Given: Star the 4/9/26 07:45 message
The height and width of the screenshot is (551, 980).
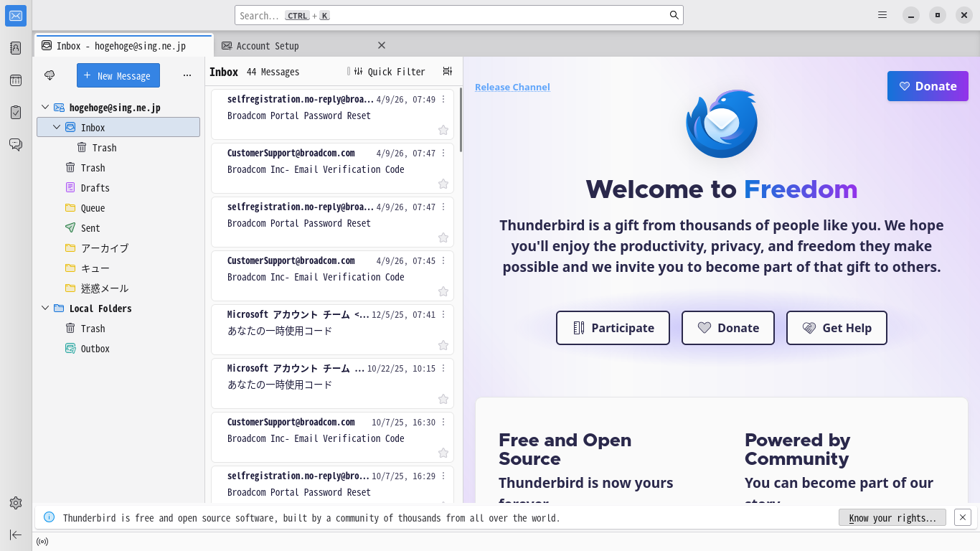Looking at the screenshot, I should (x=443, y=291).
